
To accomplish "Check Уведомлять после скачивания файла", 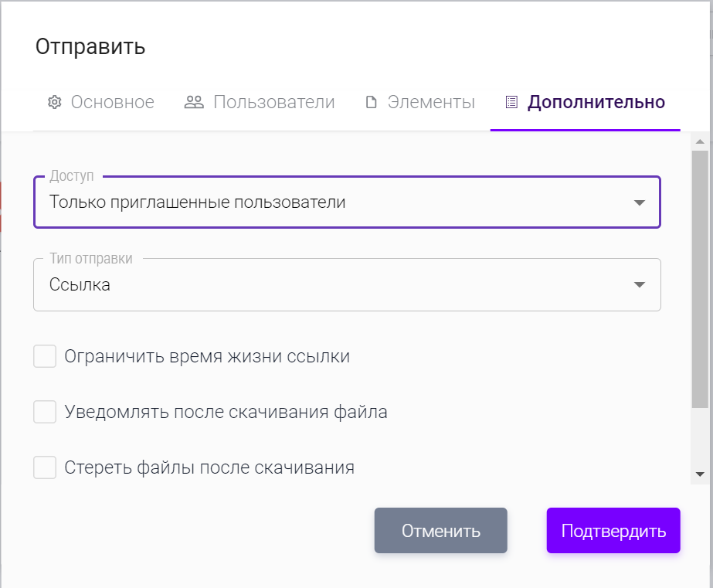I will pos(46,412).
